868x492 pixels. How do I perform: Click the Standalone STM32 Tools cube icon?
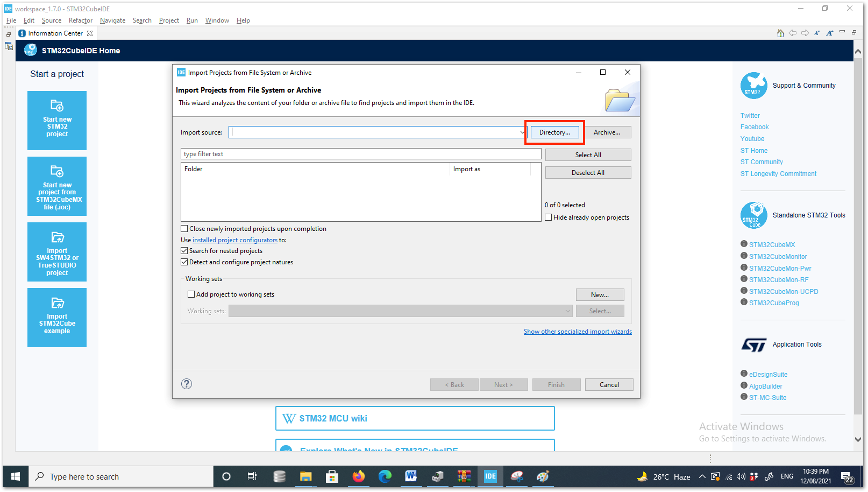coord(754,215)
